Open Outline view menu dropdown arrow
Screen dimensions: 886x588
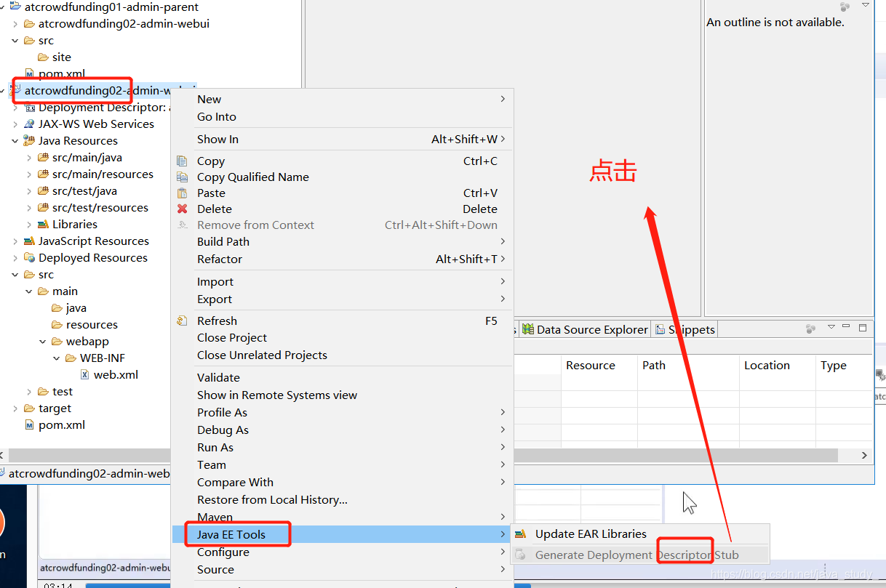(866, 5)
